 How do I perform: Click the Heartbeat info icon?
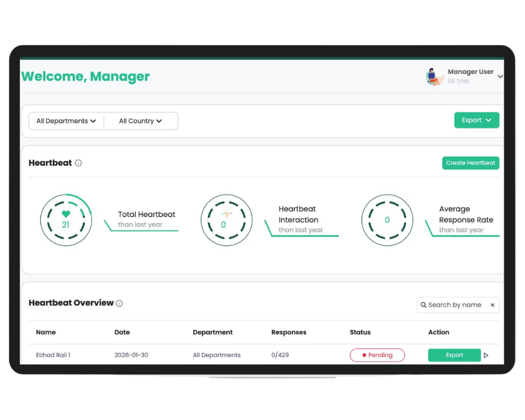click(x=78, y=163)
